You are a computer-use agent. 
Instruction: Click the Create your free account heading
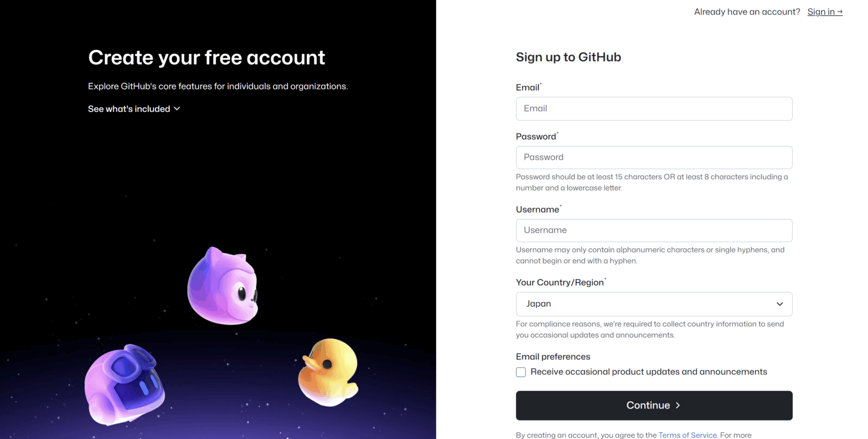coord(206,57)
